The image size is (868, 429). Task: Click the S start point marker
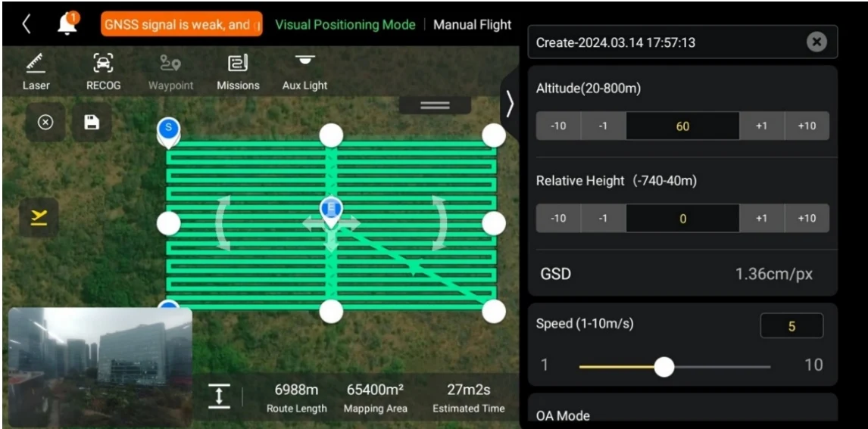(x=169, y=132)
